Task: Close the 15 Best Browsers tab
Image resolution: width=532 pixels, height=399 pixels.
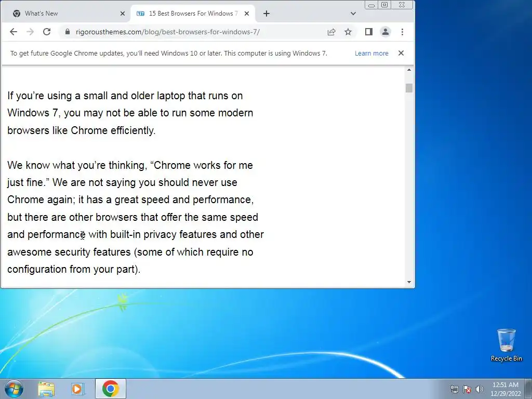Action: (247, 14)
